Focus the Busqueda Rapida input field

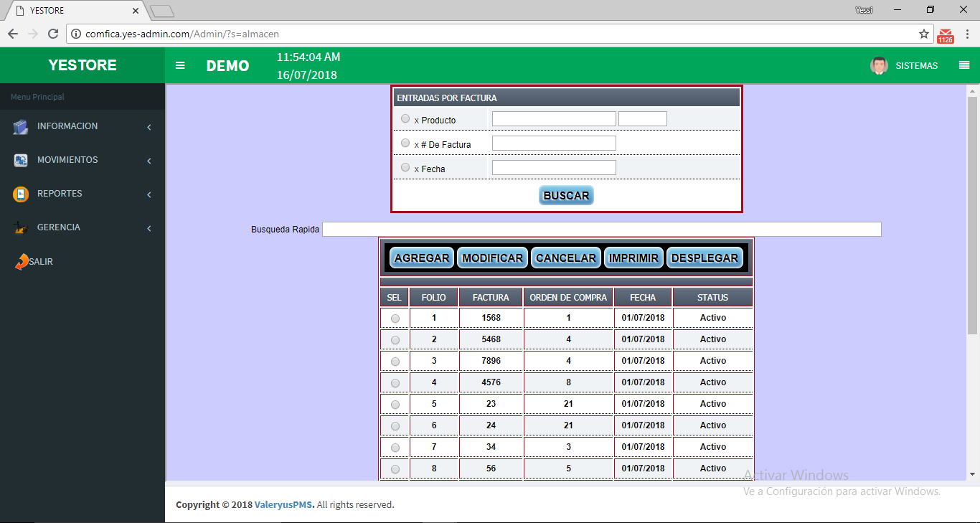click(x=601, y=230)
